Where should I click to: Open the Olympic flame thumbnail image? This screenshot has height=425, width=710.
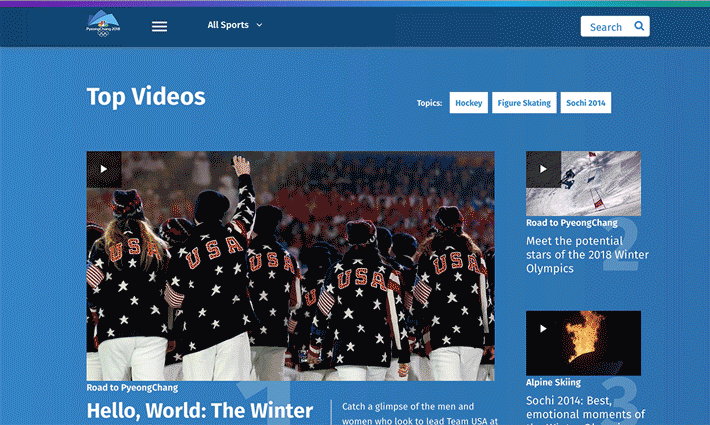[583, 343]
